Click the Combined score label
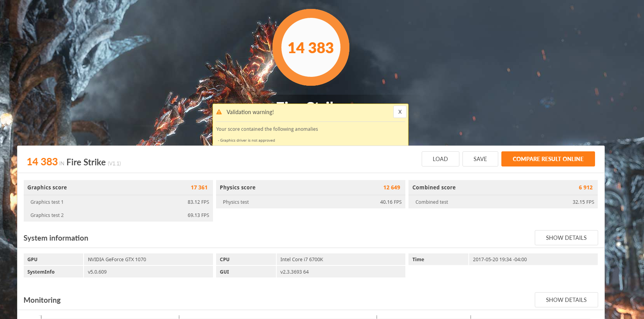This screenshot has width=644, height=319. point(434,187)
